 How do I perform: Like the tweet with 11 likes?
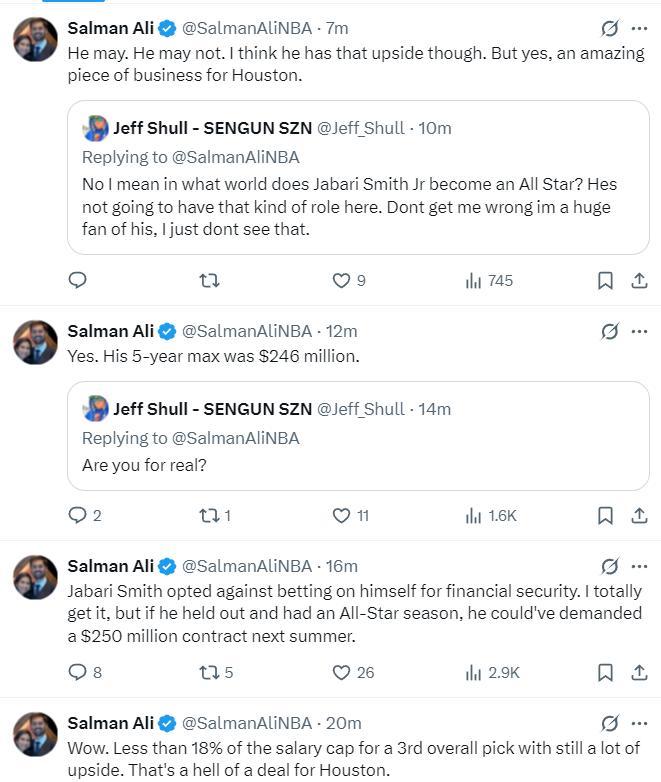point(342,516)
